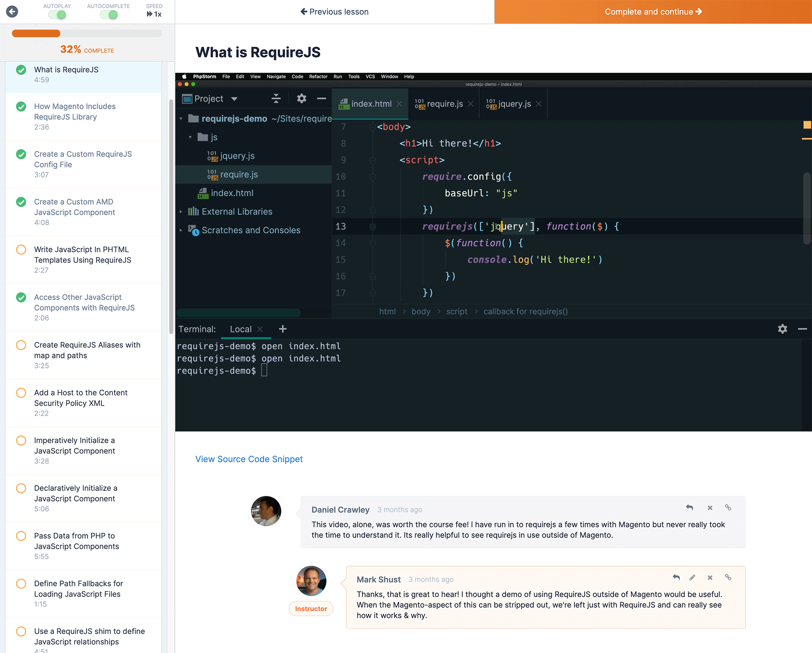Click the reply icon on Mark Shust's comment
The image size is (812, 653).
[x=676, y=577]
